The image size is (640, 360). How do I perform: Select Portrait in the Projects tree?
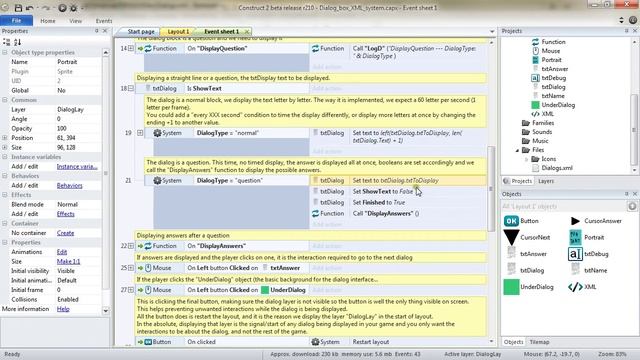tap(551, 60)
